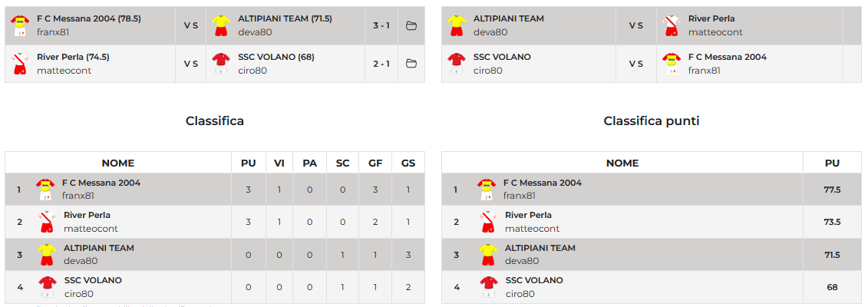The height and width of the screenshot is (307, 868).
Task: Click ALTIPIANI TEAM jersey in the Classifica punti table
Action: click(x=488, y=254)
